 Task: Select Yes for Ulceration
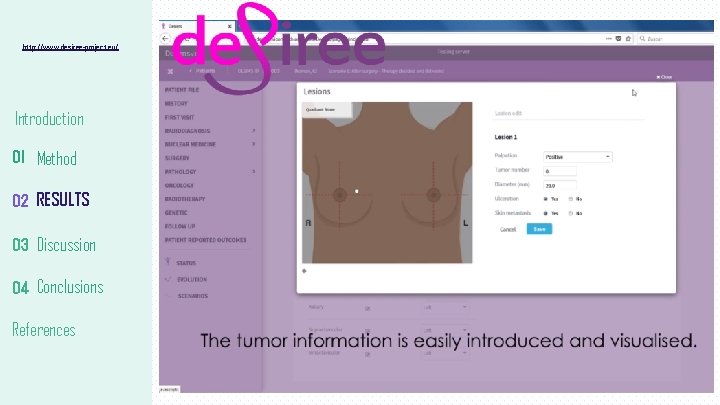(546, 199)
